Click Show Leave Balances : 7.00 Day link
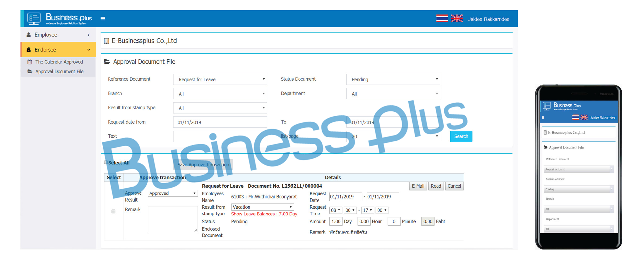This screenshot has height=263, width=644. (x=264, y=214)
